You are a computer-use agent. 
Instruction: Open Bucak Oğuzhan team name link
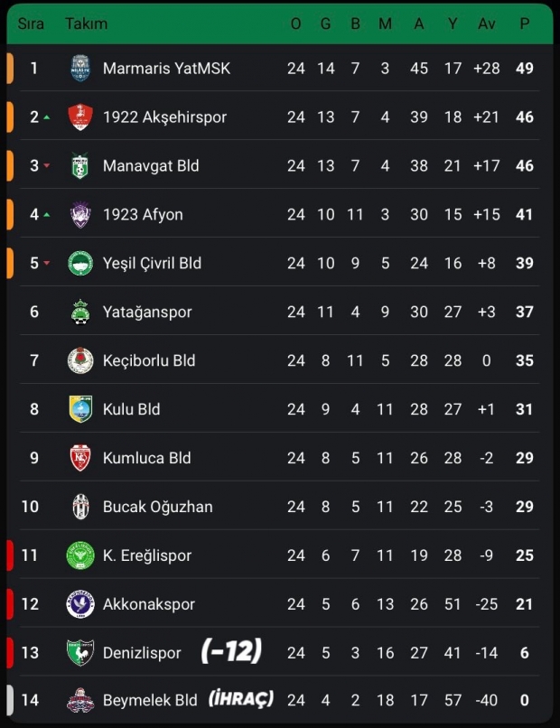tap(157, 507)
